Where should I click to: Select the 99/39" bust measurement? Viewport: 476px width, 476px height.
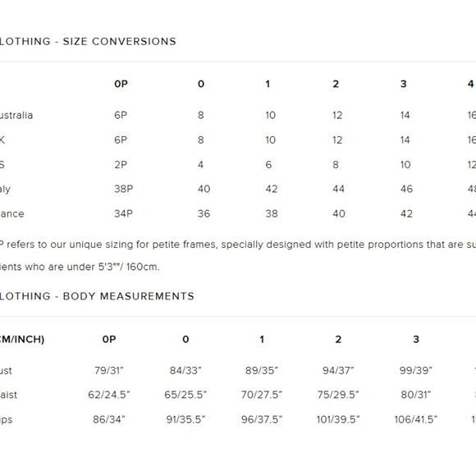(416, 370)
